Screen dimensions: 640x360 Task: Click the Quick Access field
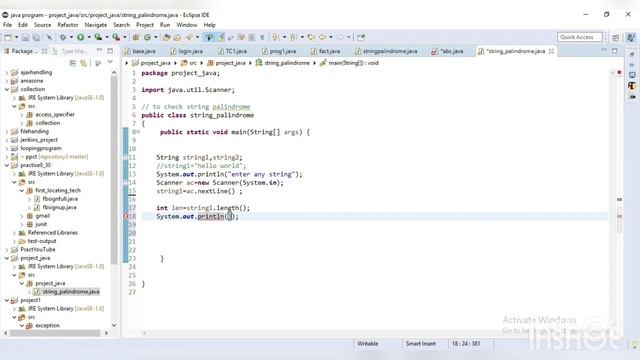coord(580,37)
